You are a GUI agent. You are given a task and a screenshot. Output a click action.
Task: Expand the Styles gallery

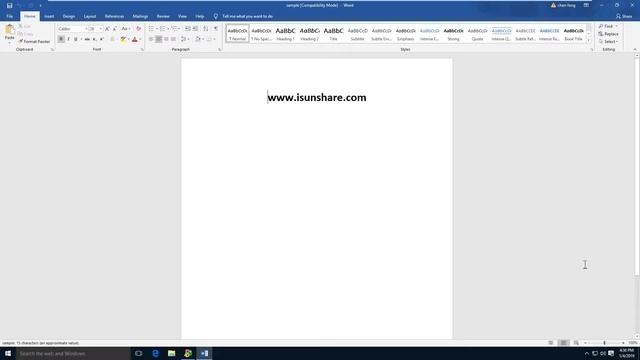(589, 40)
